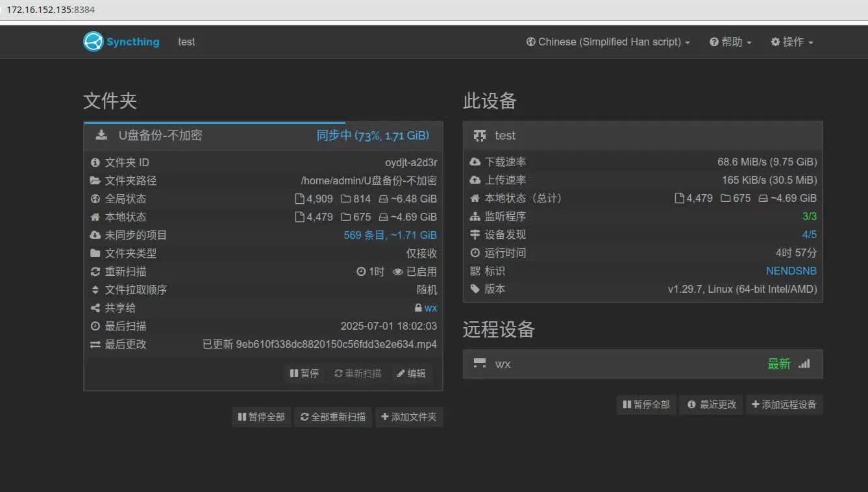Click the Syncthing logo icon
Image resolution: width=868 pixels, height=492 pixels.
pyautogui.click(x=93, y=42)
